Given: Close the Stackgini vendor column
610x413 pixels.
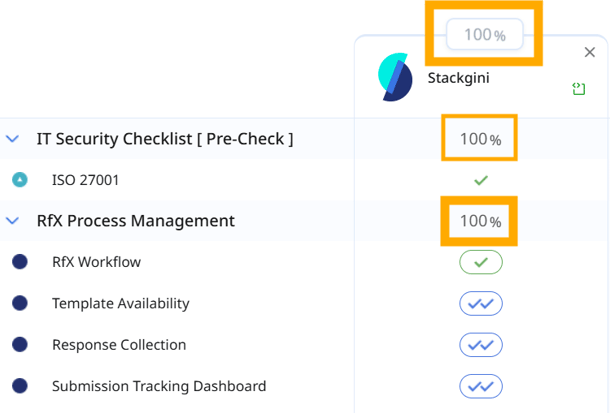Looking at the screenshot, I should tap(590, 52).
